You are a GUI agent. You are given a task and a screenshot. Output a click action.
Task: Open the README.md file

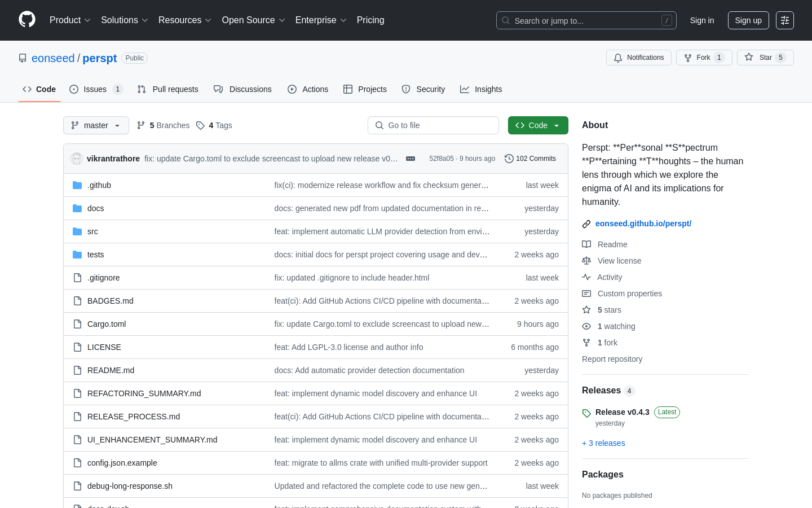(111, 370)
